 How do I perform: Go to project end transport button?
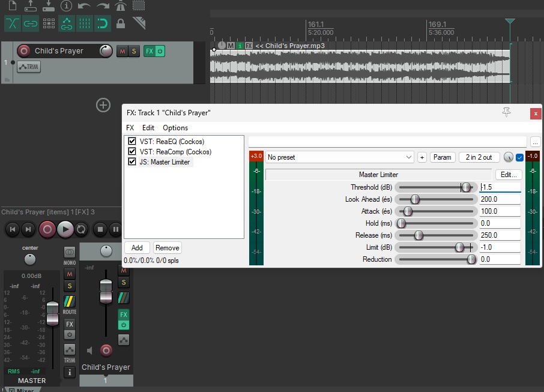pos(28,229)
